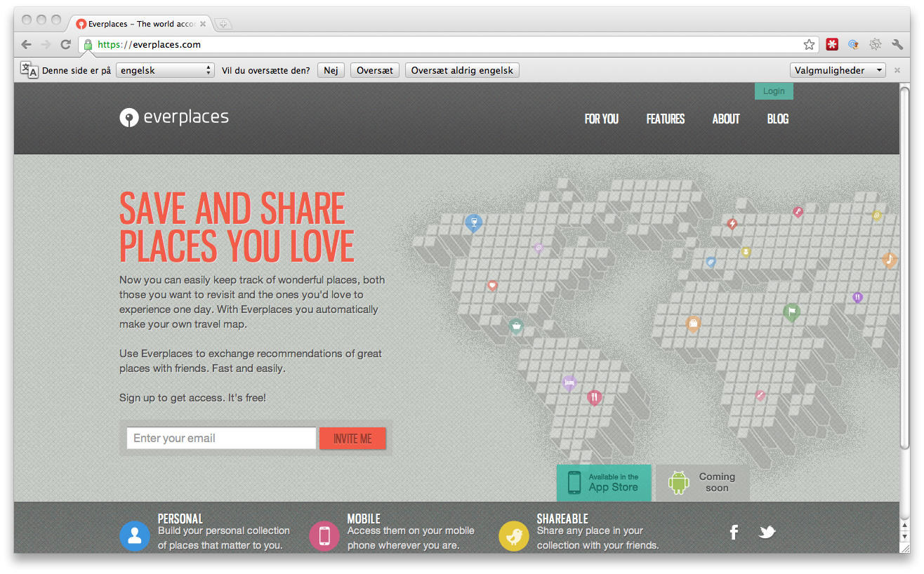Viewport: 924px width, 574px height.
Task: Click the yellow Shareable bird icon
Action: [514, 537]
